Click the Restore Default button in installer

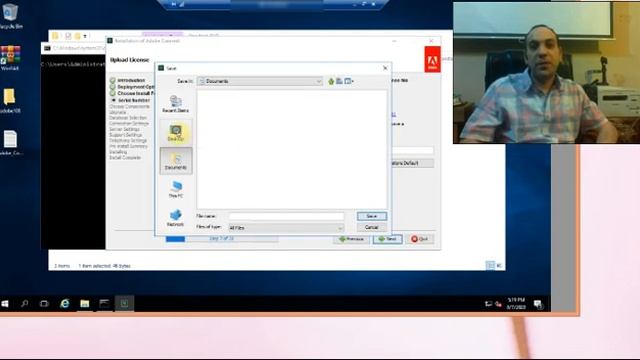click(412, 163)
